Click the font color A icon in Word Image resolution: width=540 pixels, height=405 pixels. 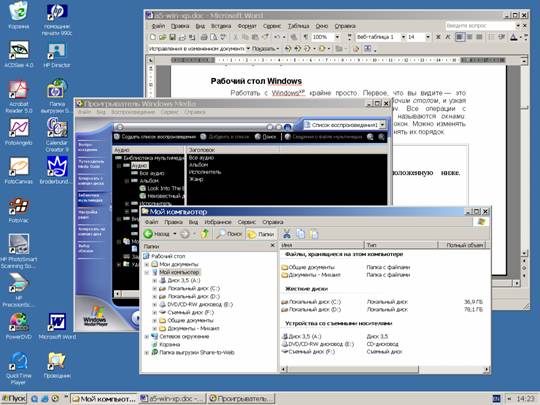(x=514, y=37)
